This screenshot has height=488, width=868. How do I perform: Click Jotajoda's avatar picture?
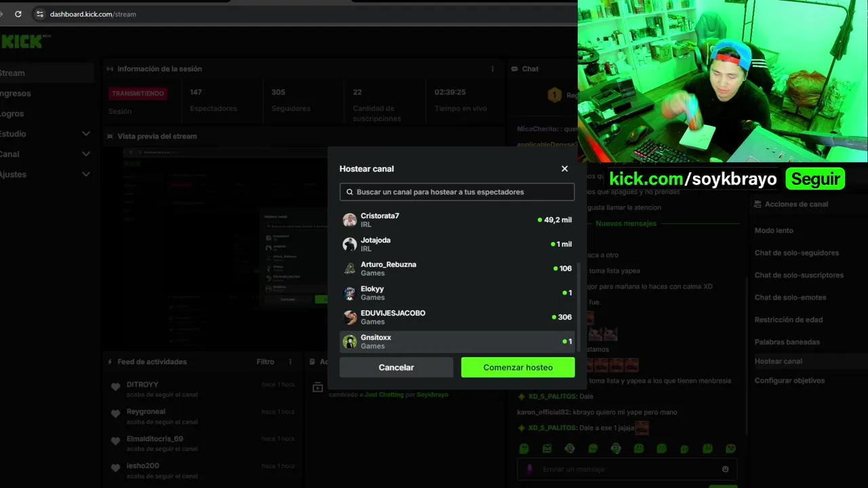coord(349,244)
